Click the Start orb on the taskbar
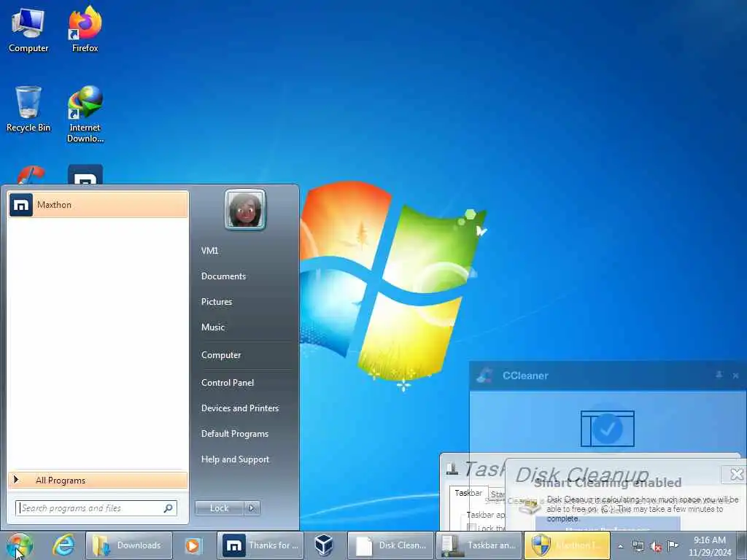The height and width of the screenshot is (560, 747). point(19,545)
